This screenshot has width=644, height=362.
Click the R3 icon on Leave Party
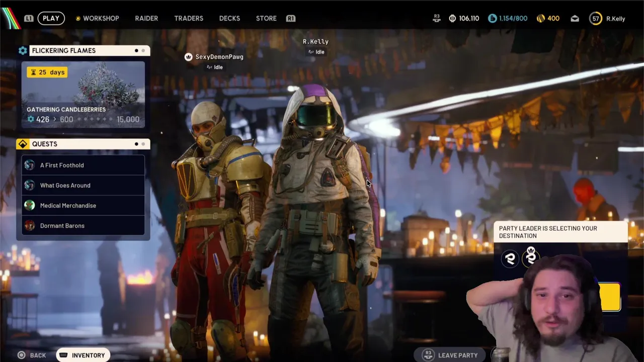[428, 355]
